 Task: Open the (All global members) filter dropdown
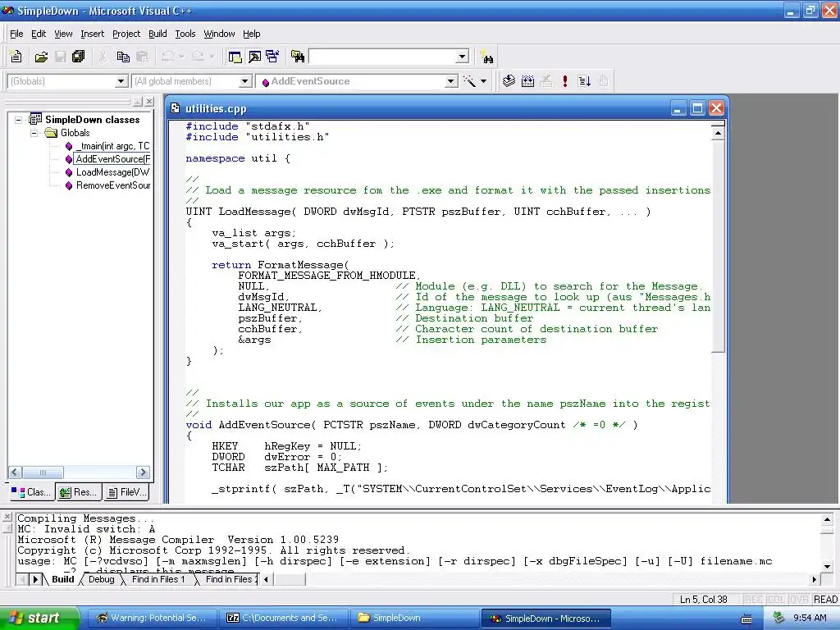pos(244,81)
